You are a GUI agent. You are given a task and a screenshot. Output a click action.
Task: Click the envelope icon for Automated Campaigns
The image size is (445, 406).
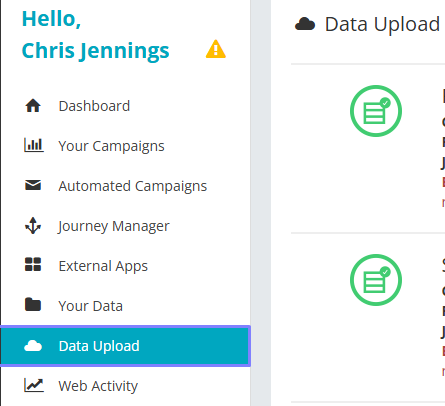click(33, 185)
